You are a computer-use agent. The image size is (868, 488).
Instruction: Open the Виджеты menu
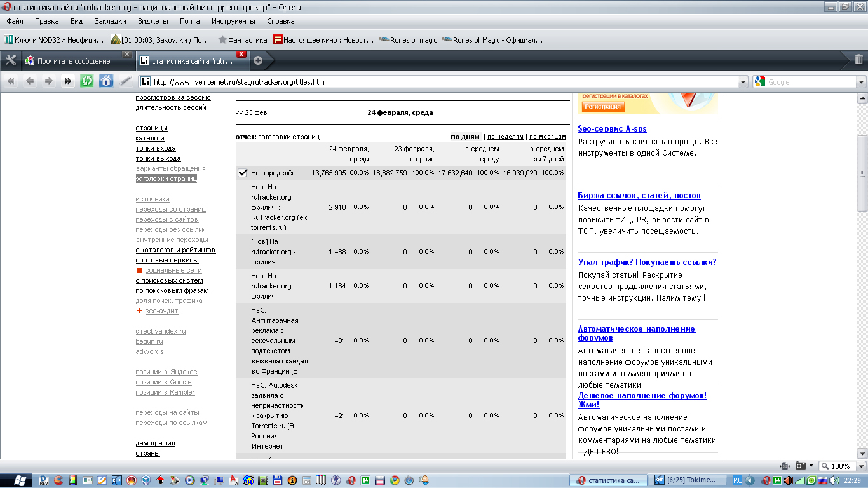pyautogui.click(x=153, y=21)
